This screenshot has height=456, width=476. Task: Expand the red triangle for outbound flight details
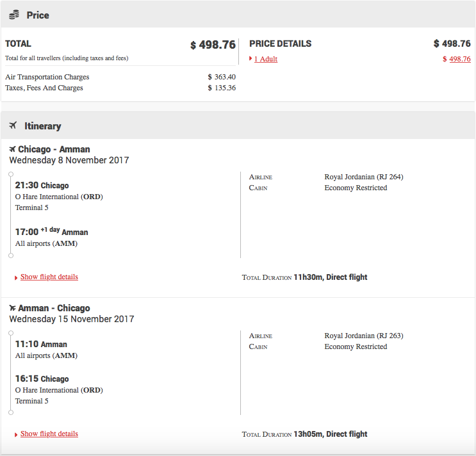pyautogui.click(x=16, y=278)
